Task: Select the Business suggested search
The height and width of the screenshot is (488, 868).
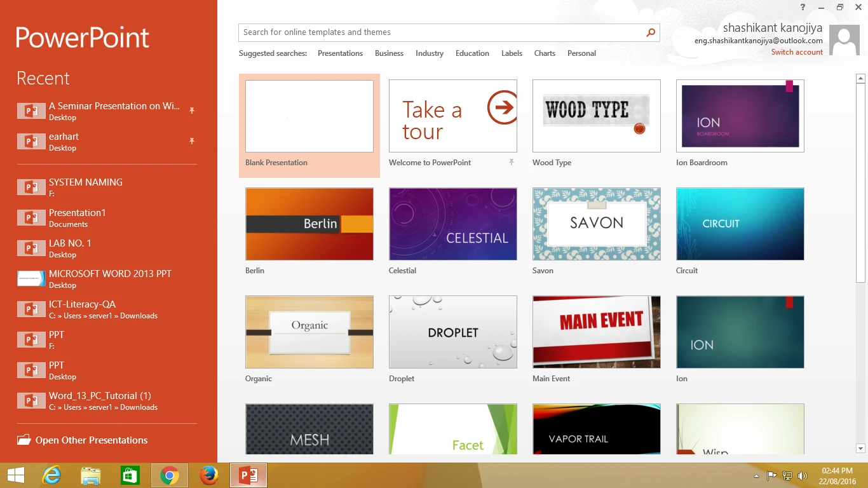Action: point(389,53)
